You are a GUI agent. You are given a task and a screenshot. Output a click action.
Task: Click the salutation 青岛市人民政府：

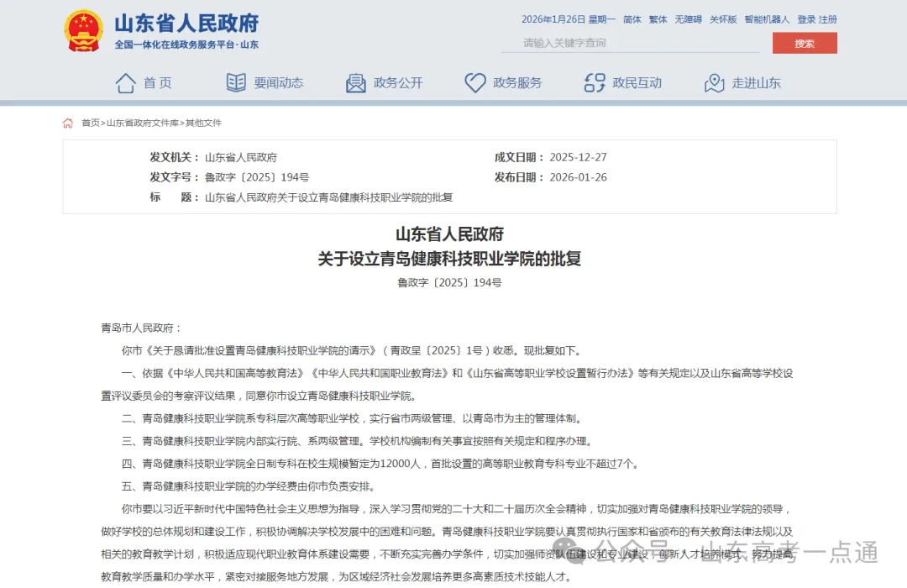141,328
